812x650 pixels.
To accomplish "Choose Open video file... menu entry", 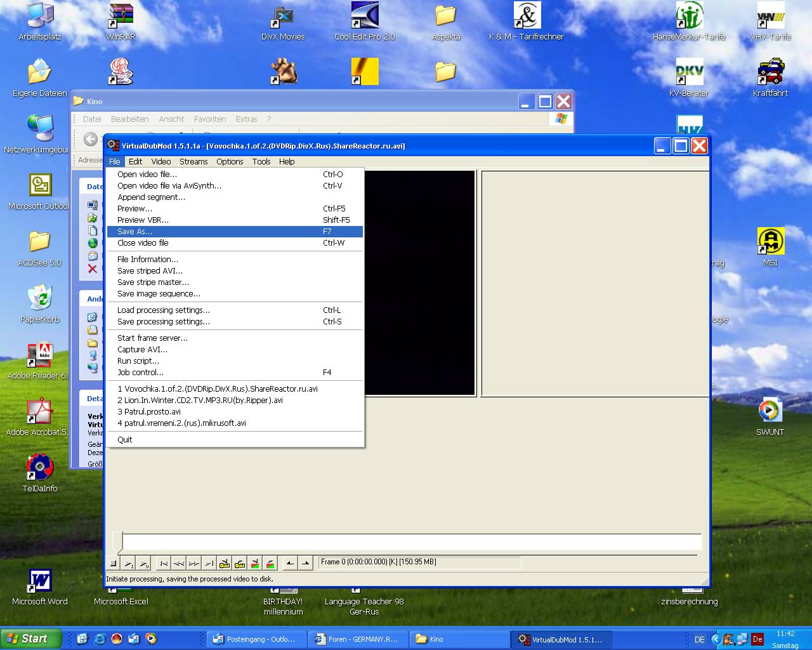I will pyautogui.click(x=235, y=175).
